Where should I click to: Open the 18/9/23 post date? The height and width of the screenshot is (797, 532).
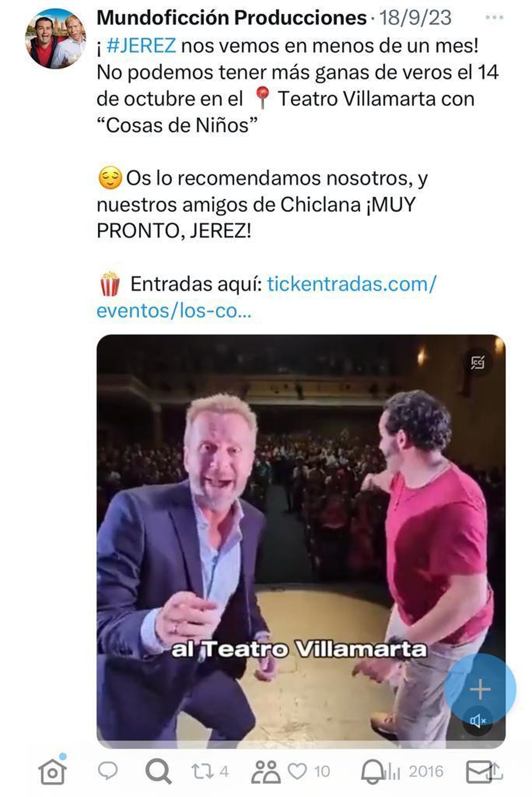coord(415,18)
